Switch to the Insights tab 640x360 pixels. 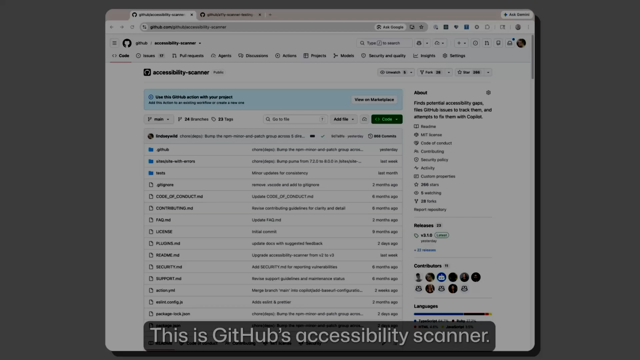(x=424, y=56)
